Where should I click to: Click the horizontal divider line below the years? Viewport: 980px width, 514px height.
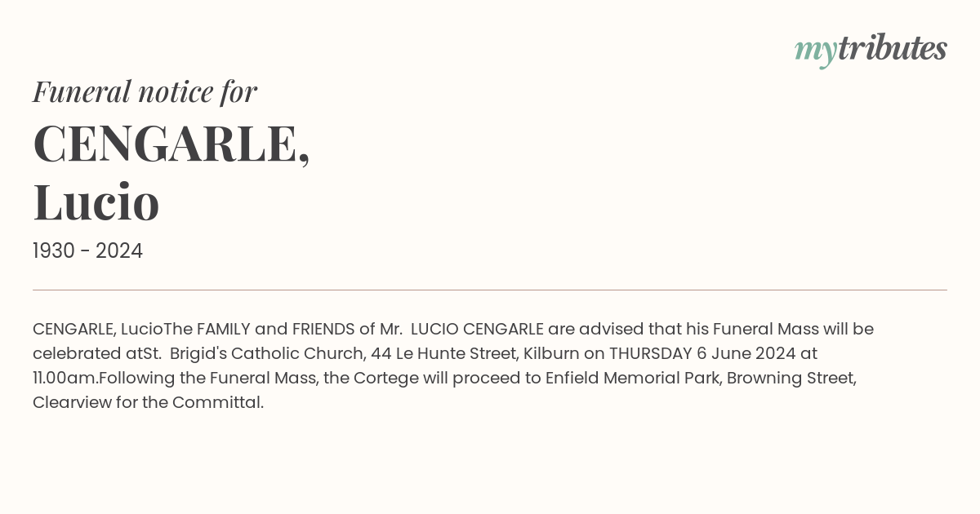tap(490, 290)
